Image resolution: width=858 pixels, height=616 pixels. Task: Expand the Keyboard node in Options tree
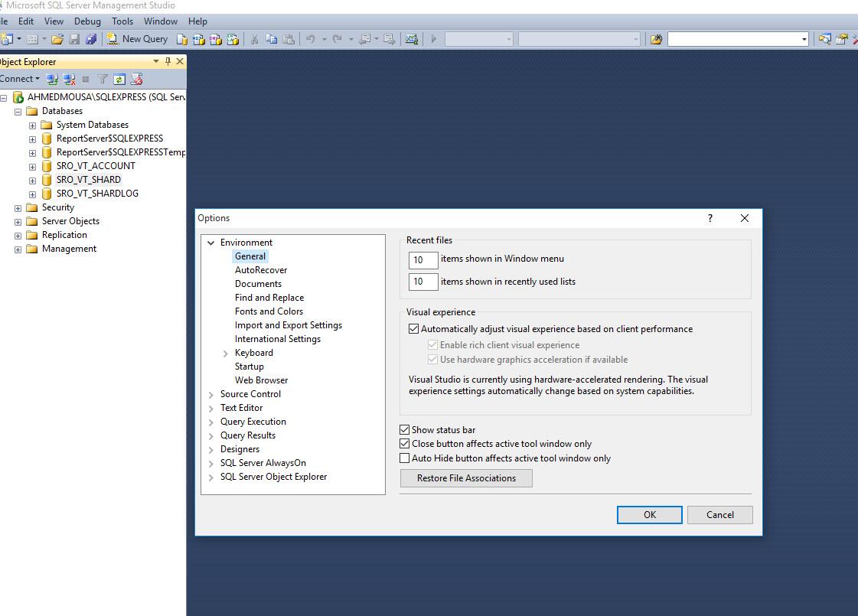click(x=226, y=354)
